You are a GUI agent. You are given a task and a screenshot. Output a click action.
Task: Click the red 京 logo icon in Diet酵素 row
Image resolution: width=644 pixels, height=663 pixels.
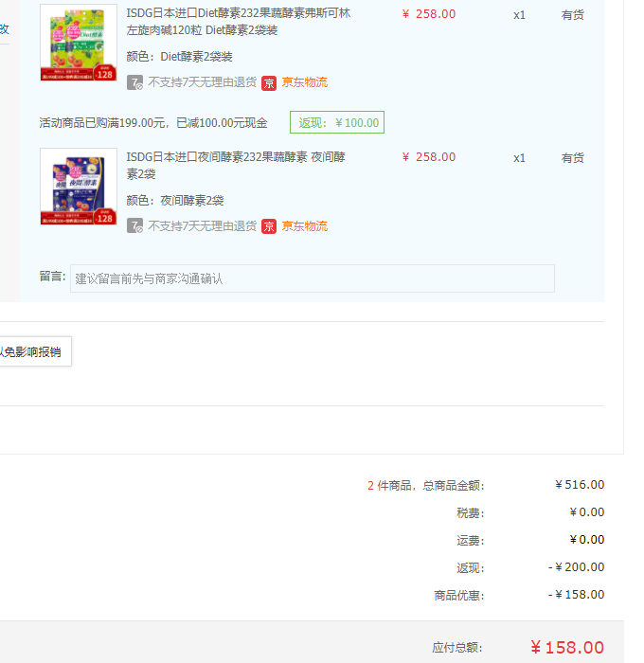click(269, 83)
